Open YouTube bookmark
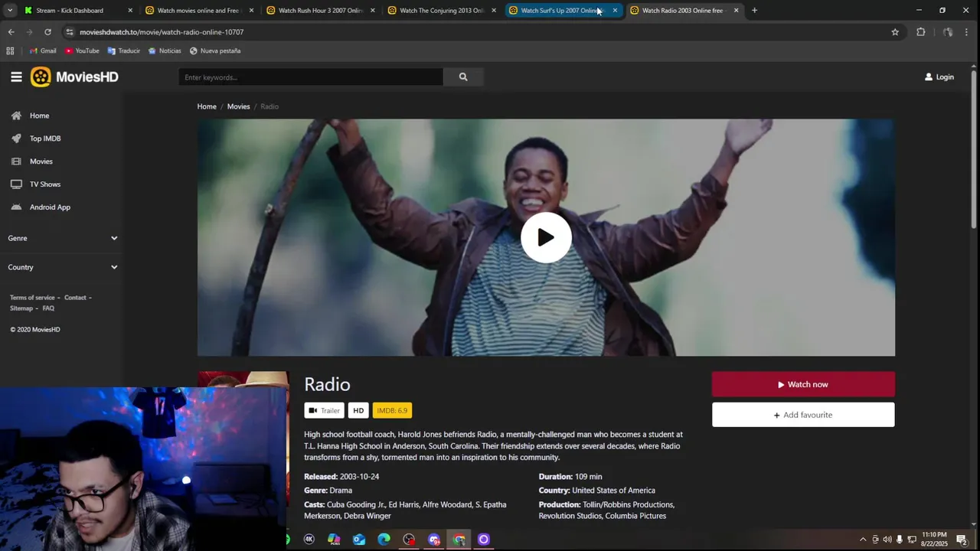 pos(82,51)
